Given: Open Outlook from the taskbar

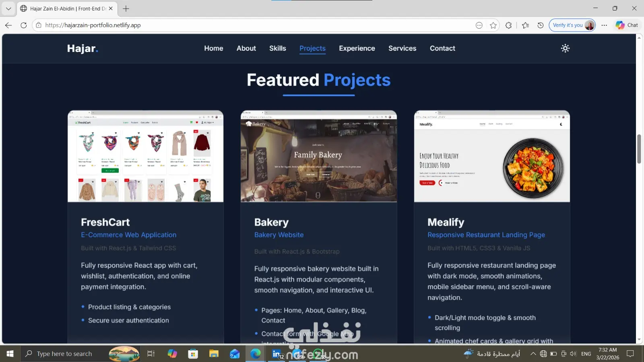Looking at the screenshot, I should (x=235, y=354).
